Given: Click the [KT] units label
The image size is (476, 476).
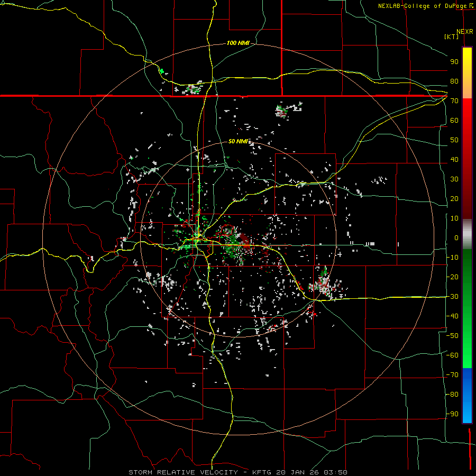Looking at the screenshot, I should 451,36.
